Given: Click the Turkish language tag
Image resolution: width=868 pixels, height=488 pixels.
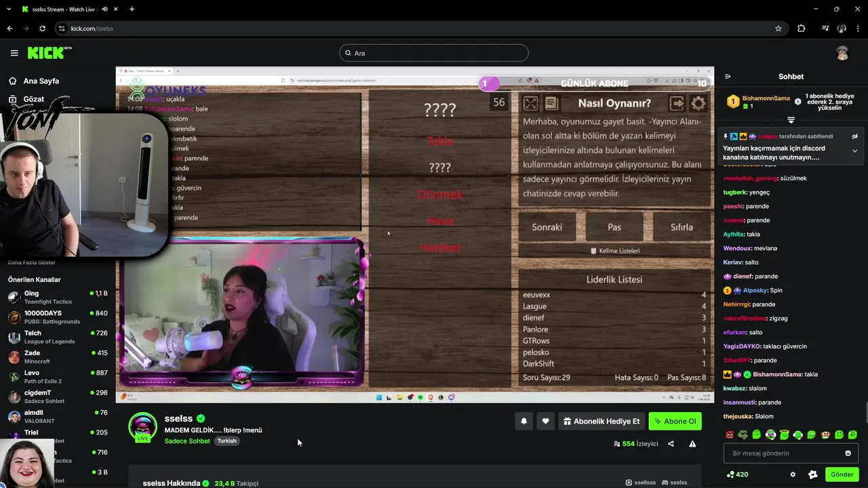Looking at the screenshot, I should tap(226, 441).
